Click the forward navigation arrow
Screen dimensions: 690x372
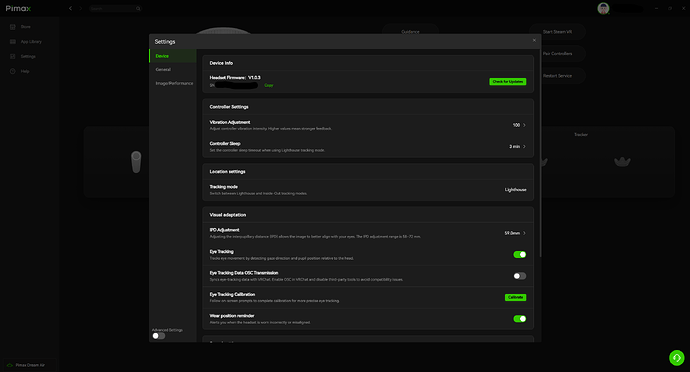click(x=81, y=8)
